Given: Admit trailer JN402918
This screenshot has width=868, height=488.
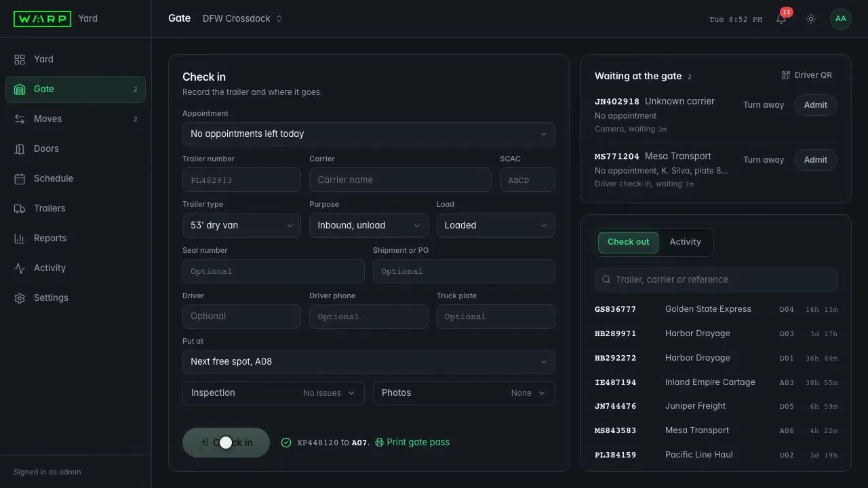Looking at the screenshot, I should click(x=815, y=105).
